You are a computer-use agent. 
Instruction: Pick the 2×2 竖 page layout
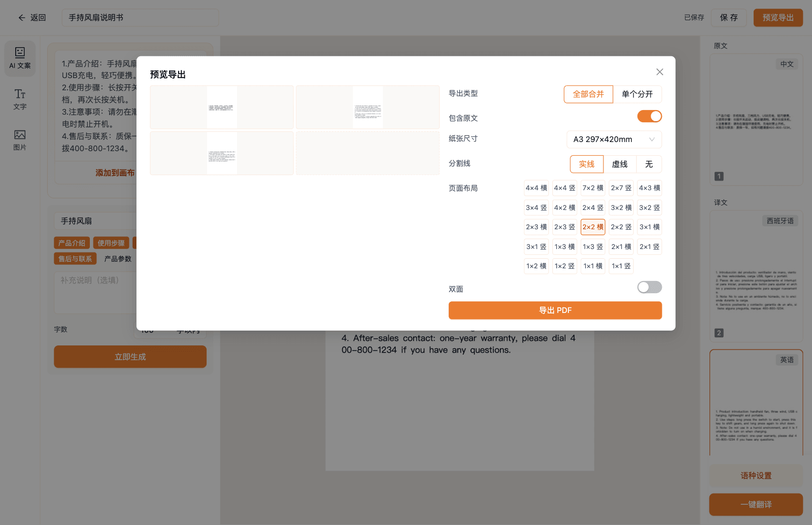(x=621, y=227)
